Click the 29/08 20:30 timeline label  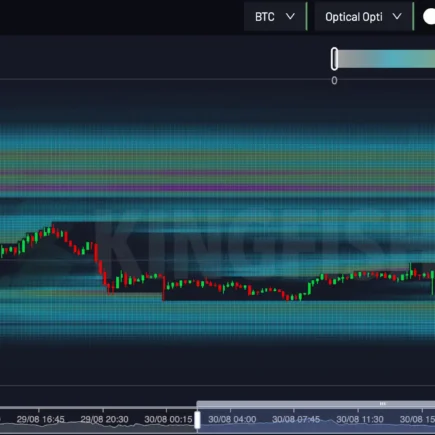(104, 419)
